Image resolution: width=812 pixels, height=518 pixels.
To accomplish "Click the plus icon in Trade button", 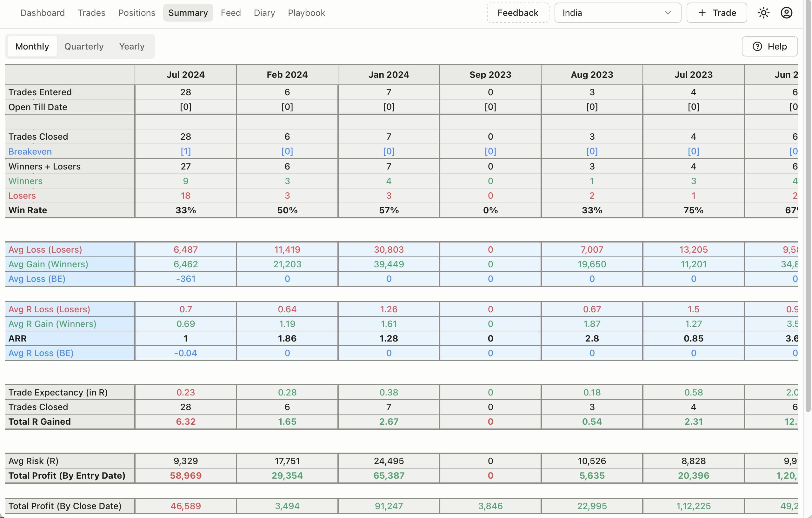I will [x=702, y=13].
